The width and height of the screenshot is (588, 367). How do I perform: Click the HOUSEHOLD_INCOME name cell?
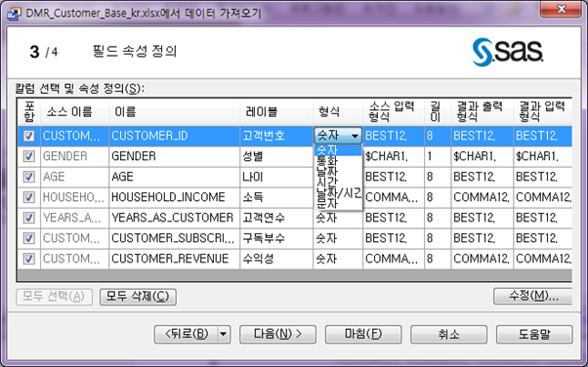pos(175,197)
